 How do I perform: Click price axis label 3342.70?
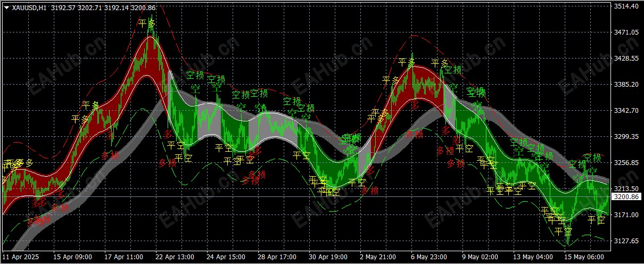626,111
